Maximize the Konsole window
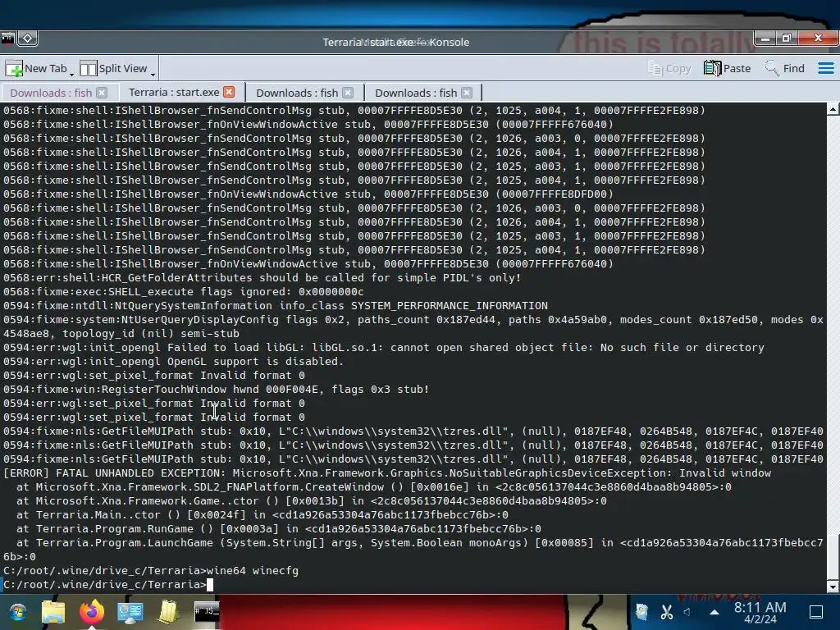 click(786, 39)
